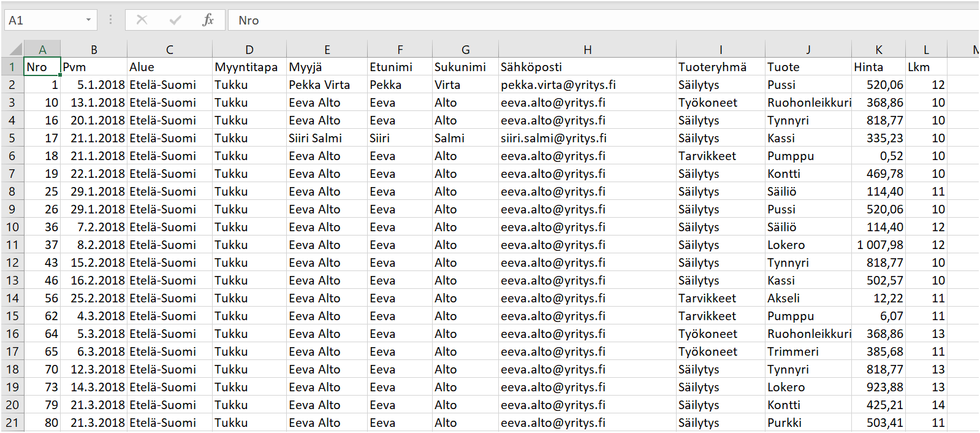Click the date cell 7.2.2018
980x433 pixels.
(x=94, y=227)
